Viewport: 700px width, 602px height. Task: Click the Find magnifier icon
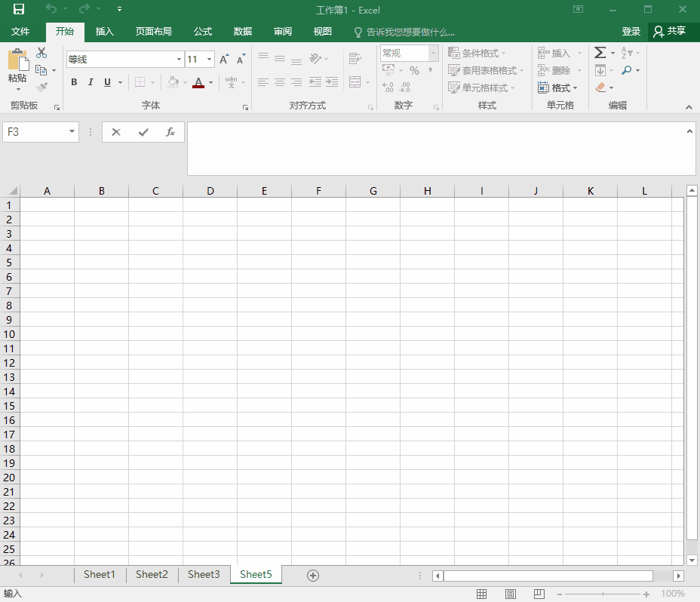pyautogui.click(x=627, y=70)
